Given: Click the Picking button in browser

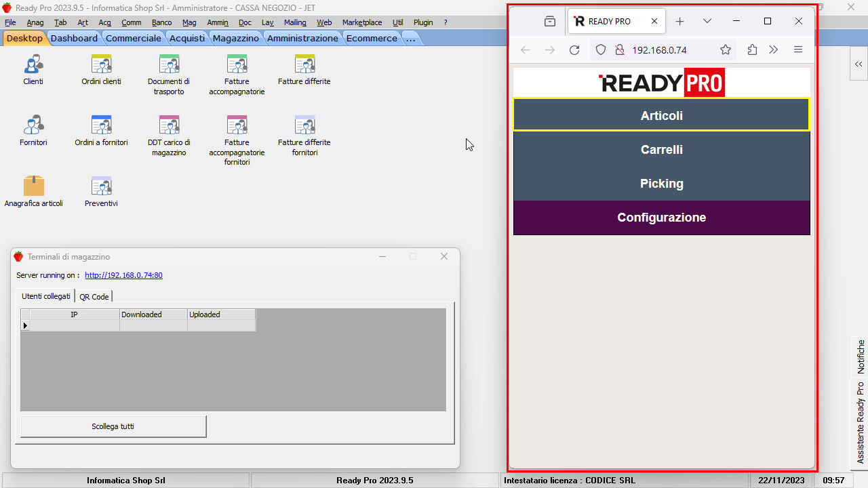Looking at the screenshot, I should (662, 184).
